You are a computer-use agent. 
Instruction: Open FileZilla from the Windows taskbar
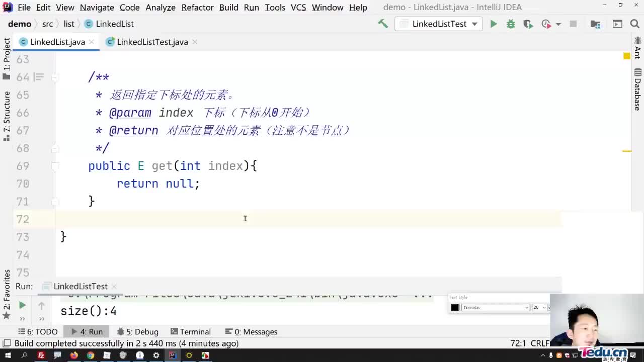(41, 355)
